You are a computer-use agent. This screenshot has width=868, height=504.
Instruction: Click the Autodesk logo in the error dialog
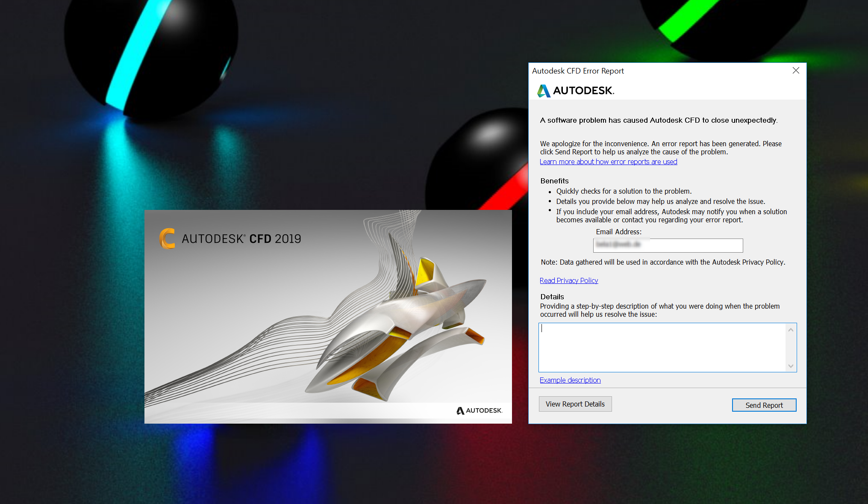click(x=543, y=91)
